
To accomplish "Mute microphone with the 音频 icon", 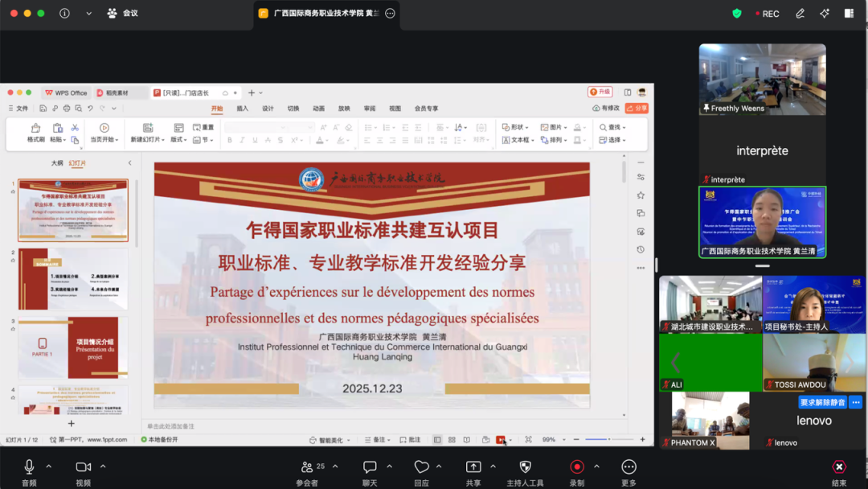I will (29, 467).
